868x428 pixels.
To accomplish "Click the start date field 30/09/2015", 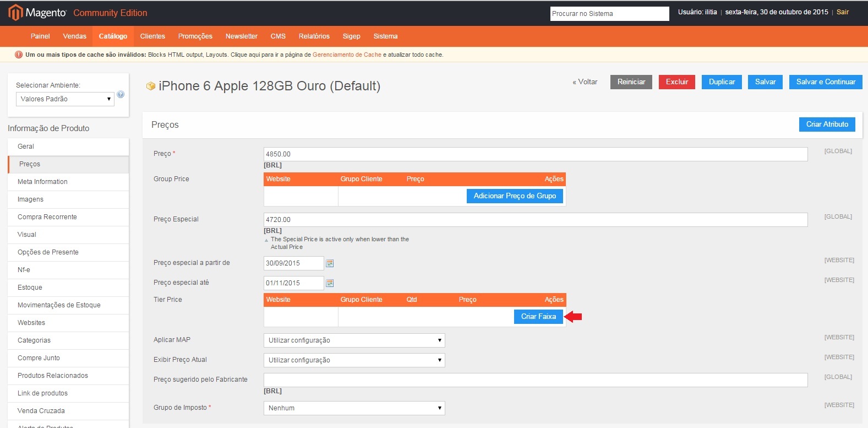I will pyautogui.click(x=294, y=263).
